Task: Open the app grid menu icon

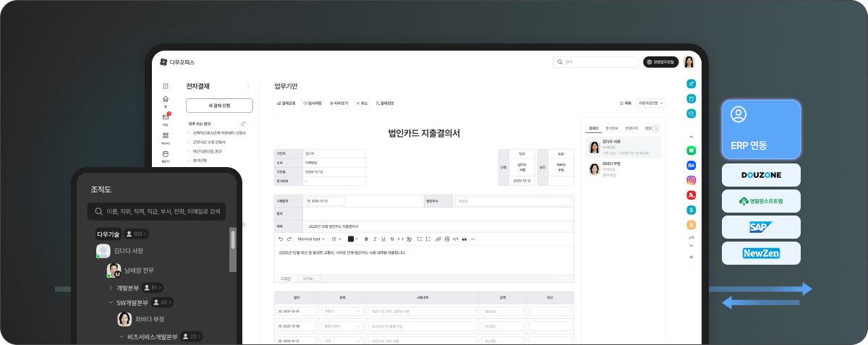Action: click(166, 85)
